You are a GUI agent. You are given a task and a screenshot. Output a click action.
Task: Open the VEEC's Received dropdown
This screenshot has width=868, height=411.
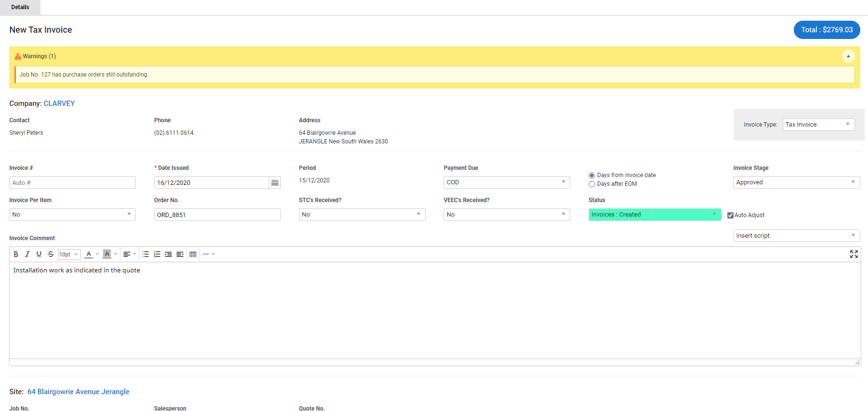[x=507, y=215]
